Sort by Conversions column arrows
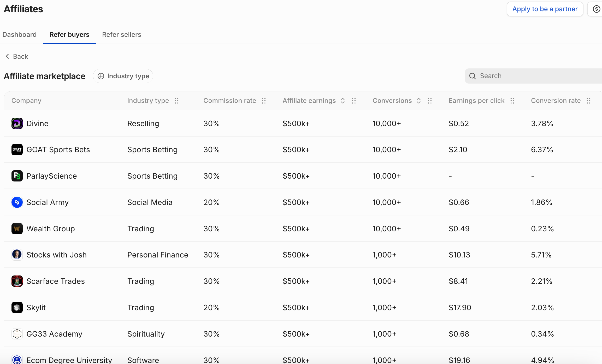This screenshot has width=602, height=364. [x=418, y=101]
